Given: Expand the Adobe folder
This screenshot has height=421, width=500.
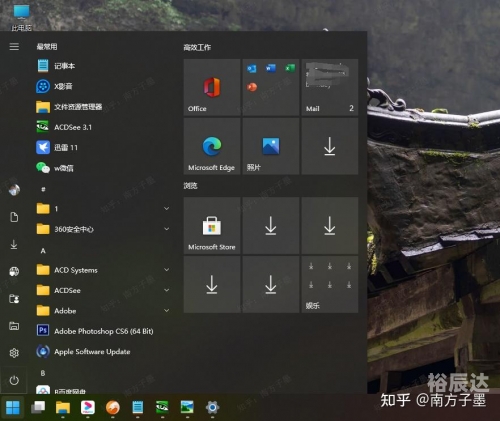Looking at the screenshot, I should click(167, 310).
